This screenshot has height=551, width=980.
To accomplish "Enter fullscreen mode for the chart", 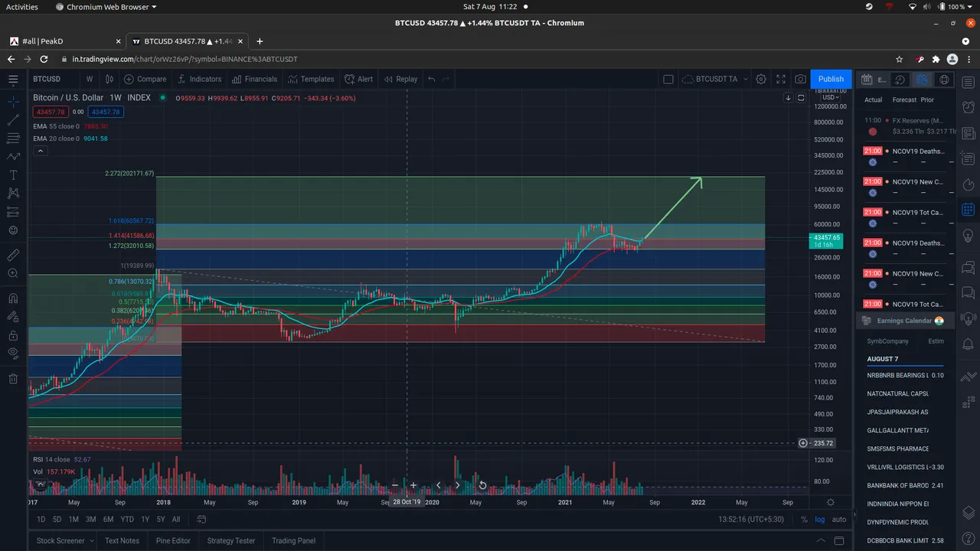I will pyautogui.click(x=781, y=79).
